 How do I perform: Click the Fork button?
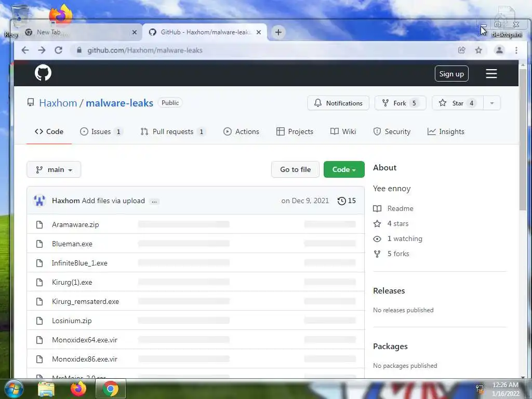401,103
